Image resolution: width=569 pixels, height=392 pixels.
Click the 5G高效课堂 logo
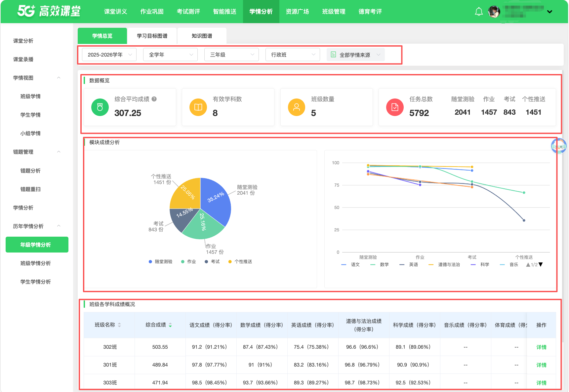click(x=49, y=11)
